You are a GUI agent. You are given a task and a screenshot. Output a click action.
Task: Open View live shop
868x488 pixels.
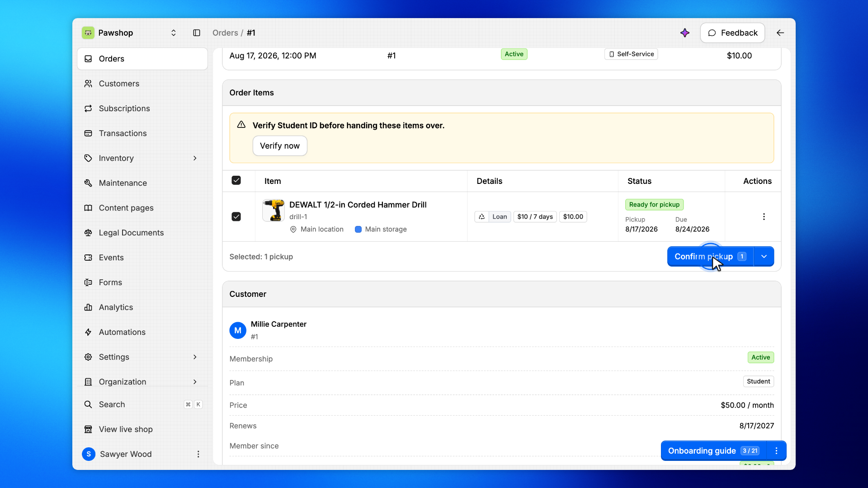tap(142, 429)
